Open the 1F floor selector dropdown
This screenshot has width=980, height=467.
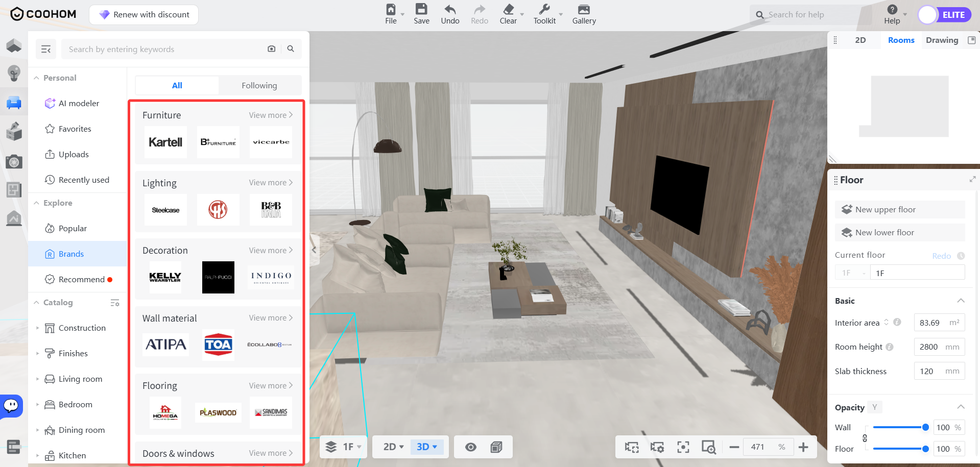(x=344, y=447)
